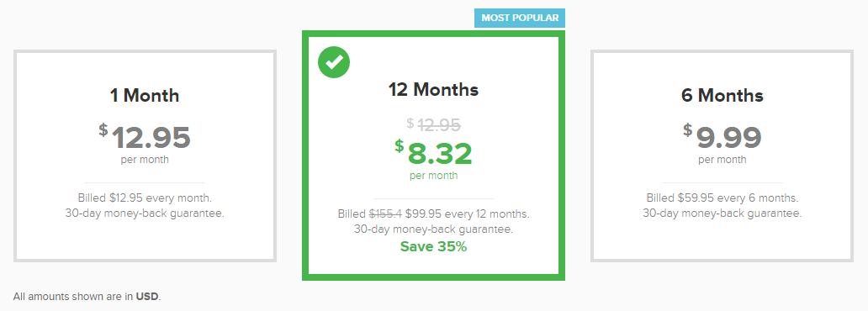Click the green checkmark icon
The height and width of the screenshot is (311, 868).
(334, 62)
